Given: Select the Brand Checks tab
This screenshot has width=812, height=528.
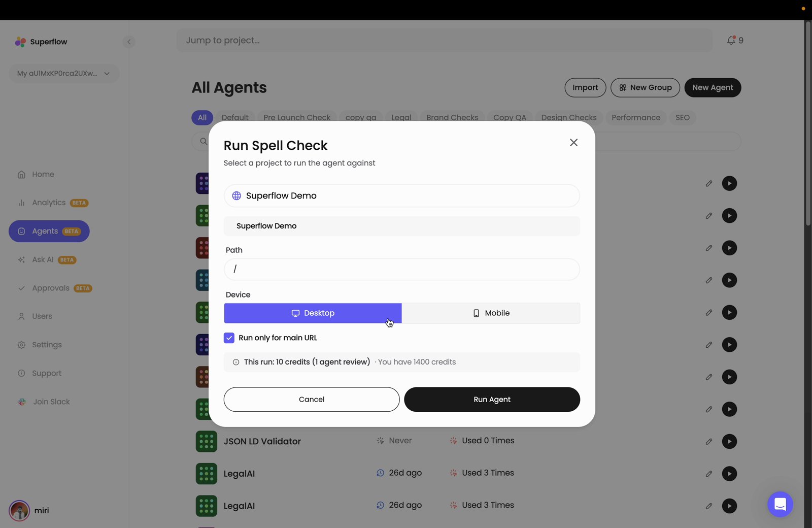Looking at the screenshot, I should (452, 117).
